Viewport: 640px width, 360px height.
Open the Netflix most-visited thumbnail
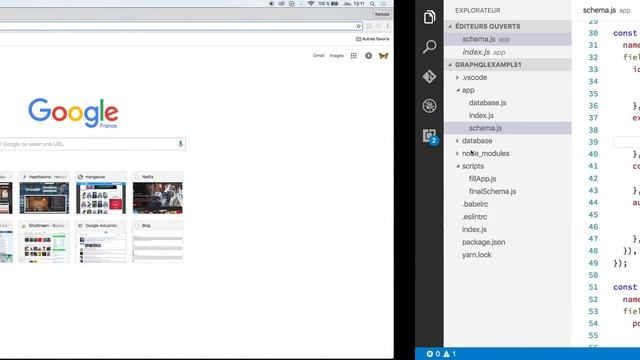click(x=158, y=193)
